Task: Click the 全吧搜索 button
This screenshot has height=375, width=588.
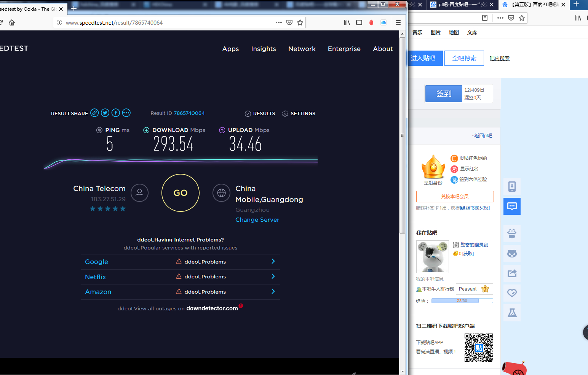Action: 464,58
